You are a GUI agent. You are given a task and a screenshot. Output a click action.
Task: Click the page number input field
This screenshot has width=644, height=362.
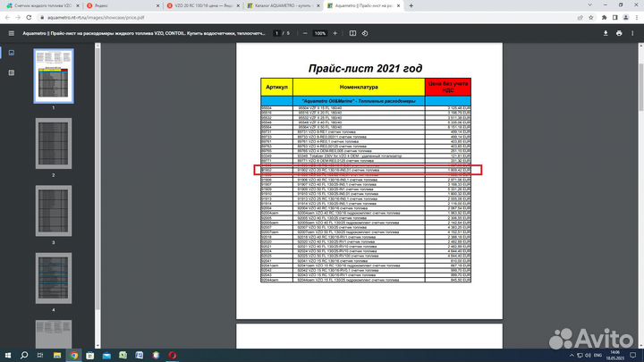click(x=275, y=33)
